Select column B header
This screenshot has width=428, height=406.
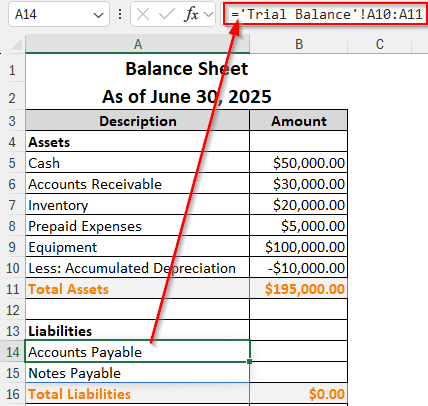click(299, 44)
